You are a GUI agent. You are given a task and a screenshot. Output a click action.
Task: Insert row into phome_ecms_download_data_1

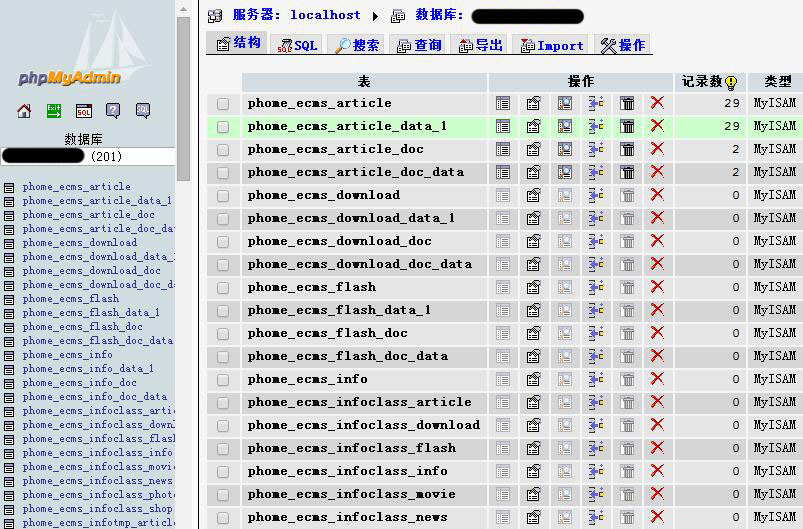596,218
